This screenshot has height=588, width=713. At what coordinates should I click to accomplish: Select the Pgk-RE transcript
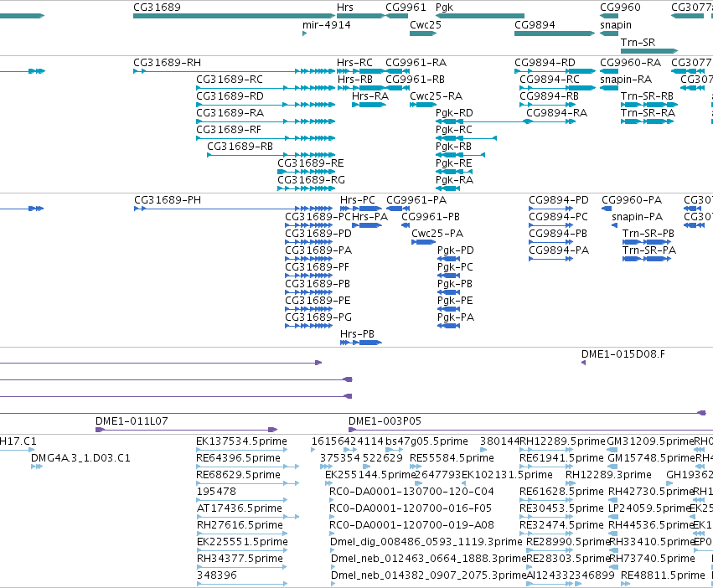pos(454,173)
